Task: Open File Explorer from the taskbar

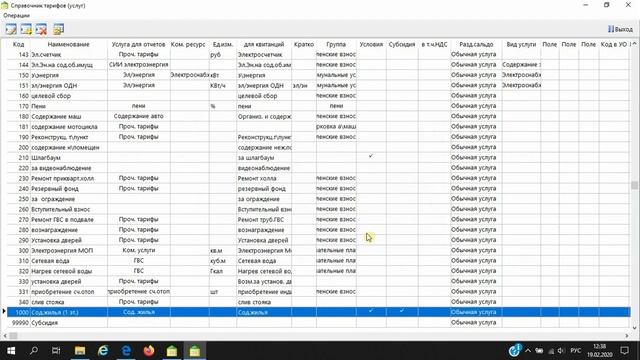Action: pos(80,351)
